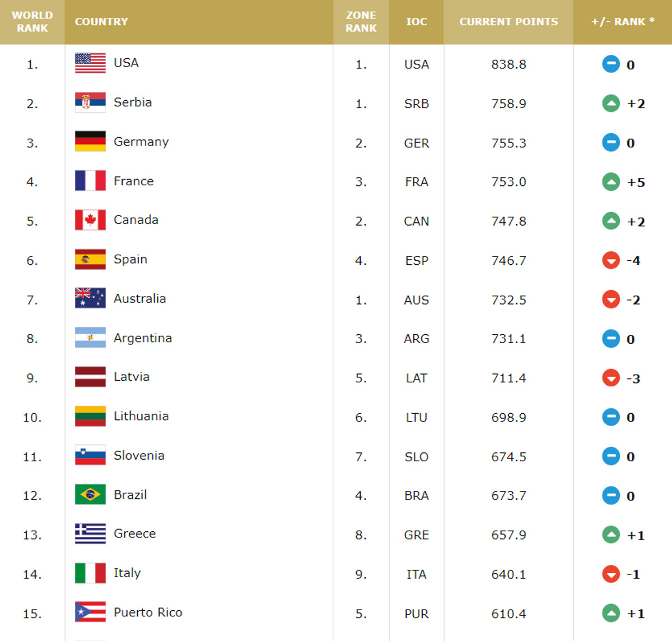Click the Puerto Rico flag icon
Viewport: 672px width, 641px height.
90,612
